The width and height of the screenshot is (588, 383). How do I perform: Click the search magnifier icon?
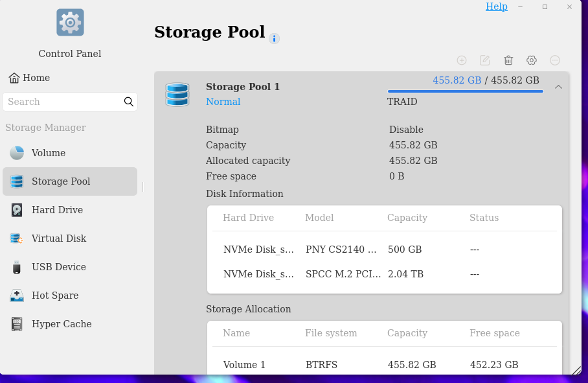point(129,102)
